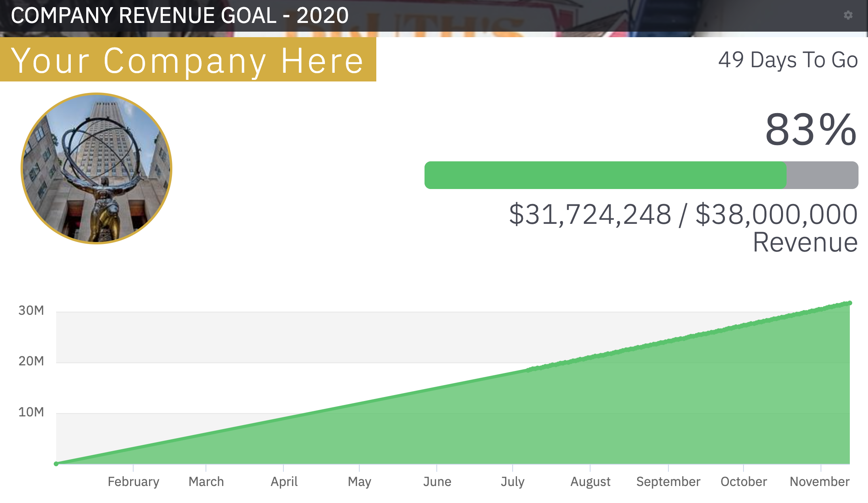Screen dimensions: 868x503
Task: Select the February label on the chart axis
Action: click(134, 482)
